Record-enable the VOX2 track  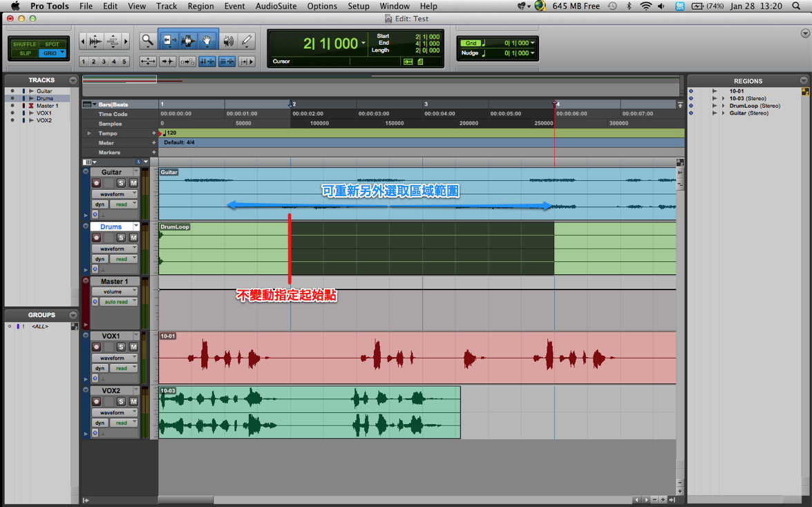click(x=96, y=401)
